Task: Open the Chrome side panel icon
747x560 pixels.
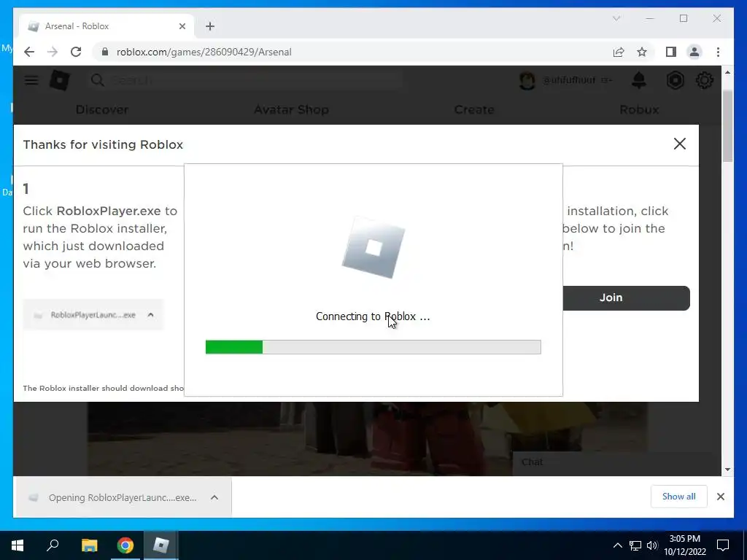Action: [x=671, y=52]
